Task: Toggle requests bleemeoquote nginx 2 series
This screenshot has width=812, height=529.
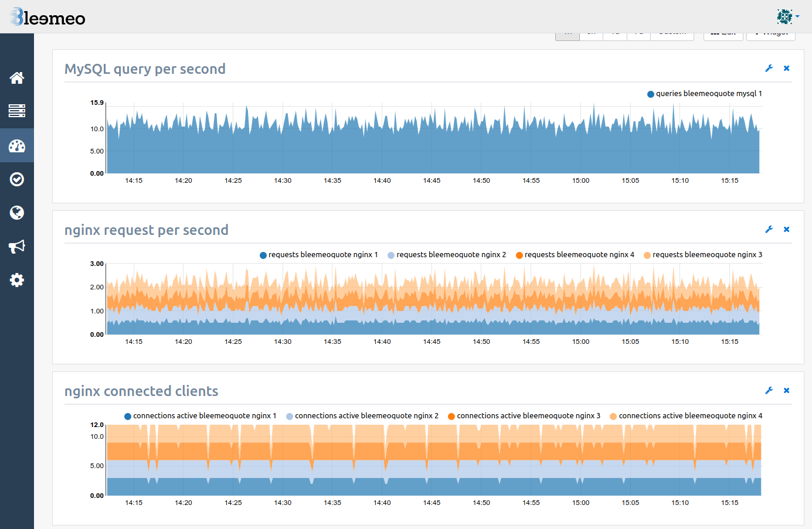Action: 447,255
